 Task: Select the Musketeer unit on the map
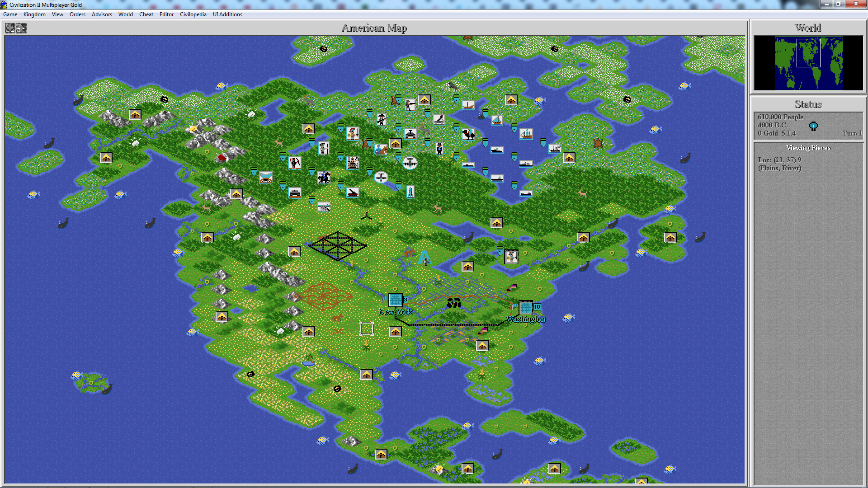[382, 119]
